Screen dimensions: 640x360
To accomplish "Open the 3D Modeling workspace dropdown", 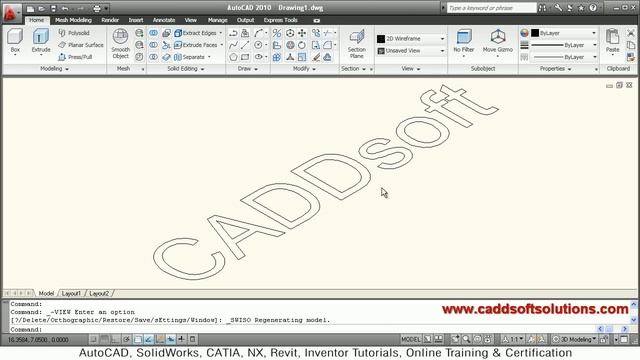I will tap(574, 339).
